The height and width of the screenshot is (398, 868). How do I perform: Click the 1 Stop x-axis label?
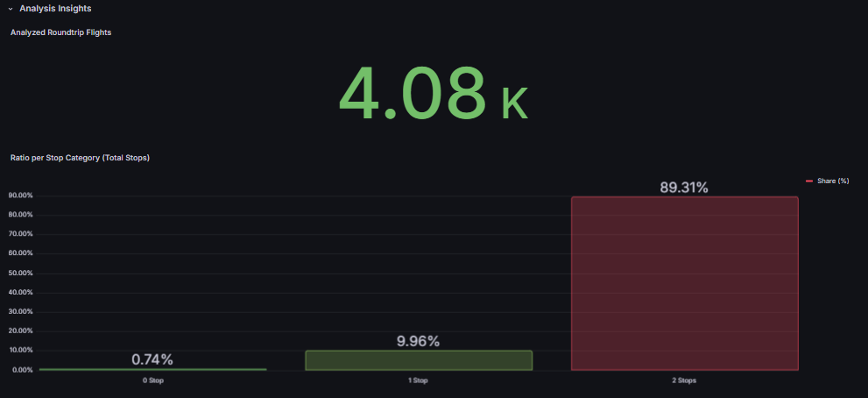pos(418,380)
